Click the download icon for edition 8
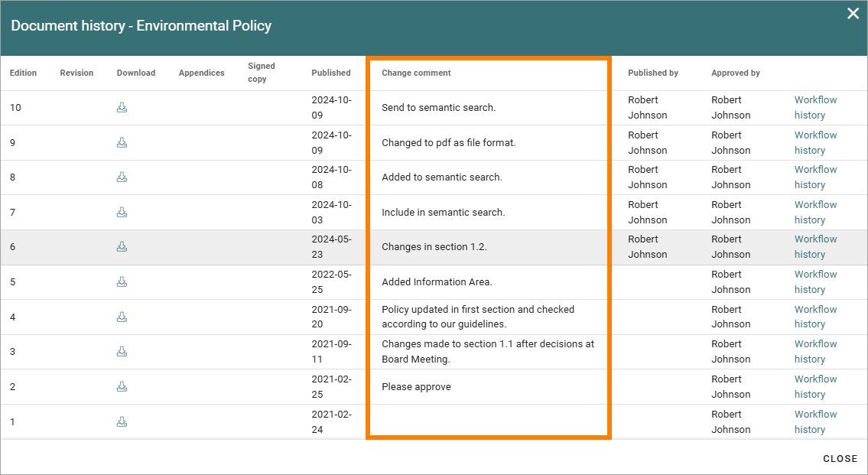Viewport: 868px width, 475px height. pos(122,177)
